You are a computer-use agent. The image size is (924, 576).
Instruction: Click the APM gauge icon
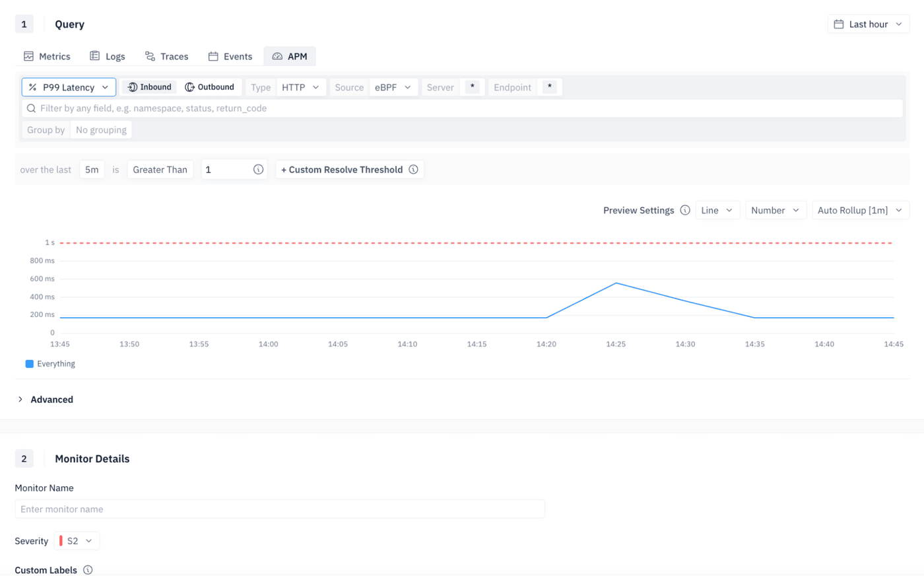[277, 57]
